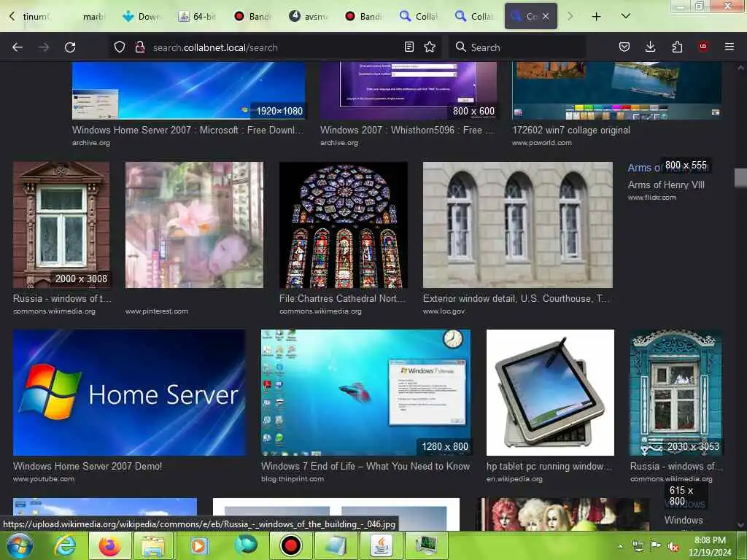Reload the page with the refresh icon
The width and height of the screenshot is (747, 560).
70,47
